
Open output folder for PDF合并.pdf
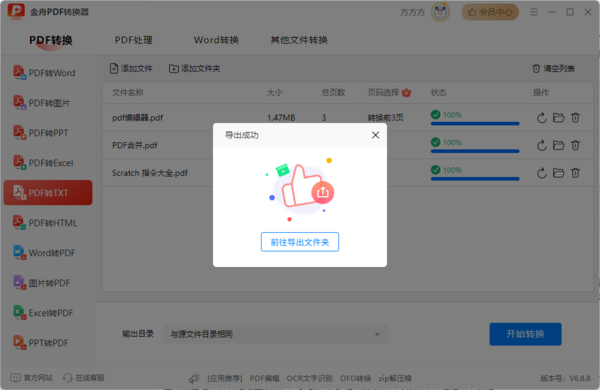click(559, 145)
